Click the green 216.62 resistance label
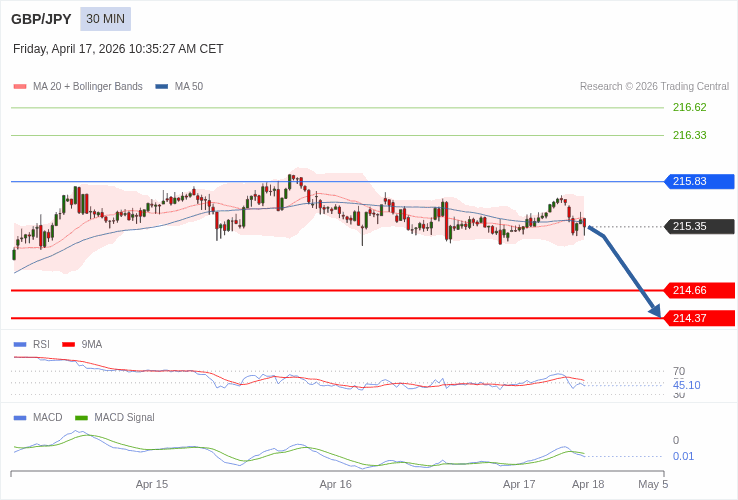738x500 pixels. click(x=689, y=107)
